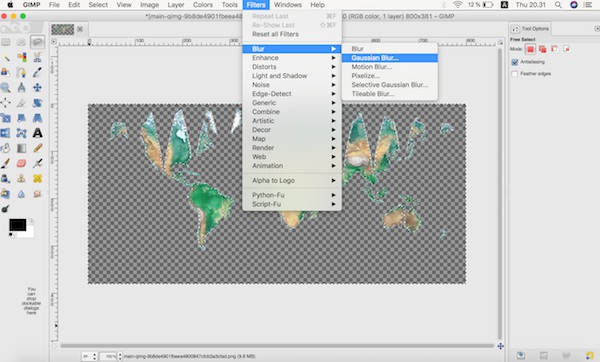The height and width of the screenshot is (362, 600).
Task: Open tab configuration menu button
Action: click(x=597, y=29)
